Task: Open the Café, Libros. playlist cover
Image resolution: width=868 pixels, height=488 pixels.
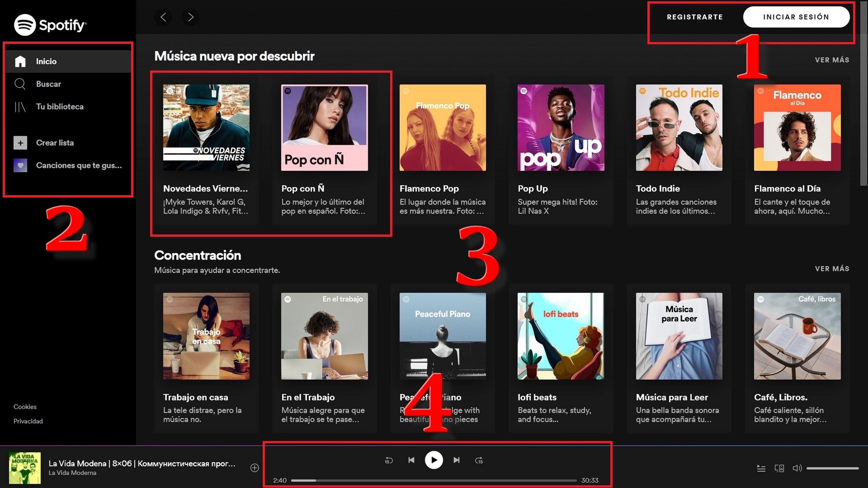Action: (x=797, y=336)
